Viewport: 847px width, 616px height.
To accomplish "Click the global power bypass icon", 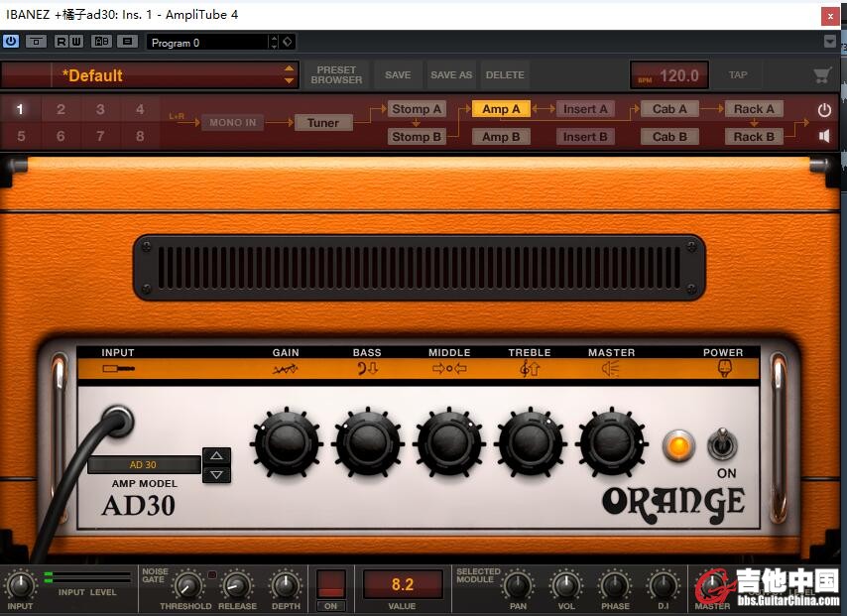I will pyautogui.click(x=824, y=110).
